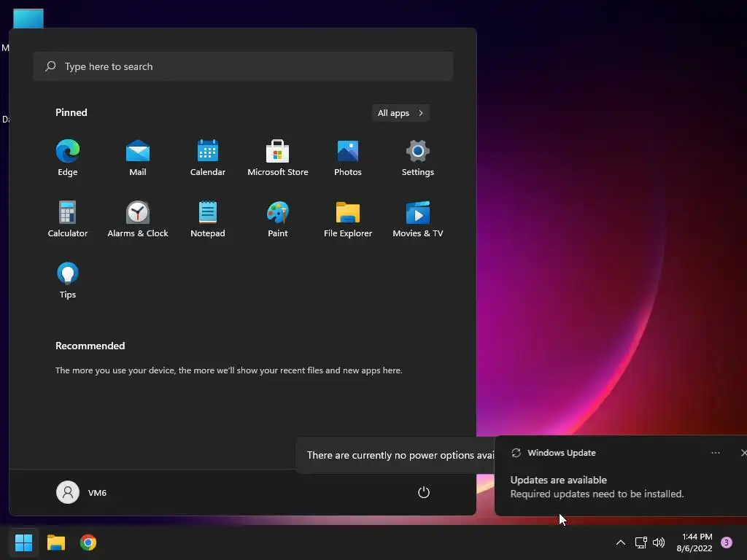Open the VM6 user account menu
The image size is (747, 560).
(x=82, y=492)
